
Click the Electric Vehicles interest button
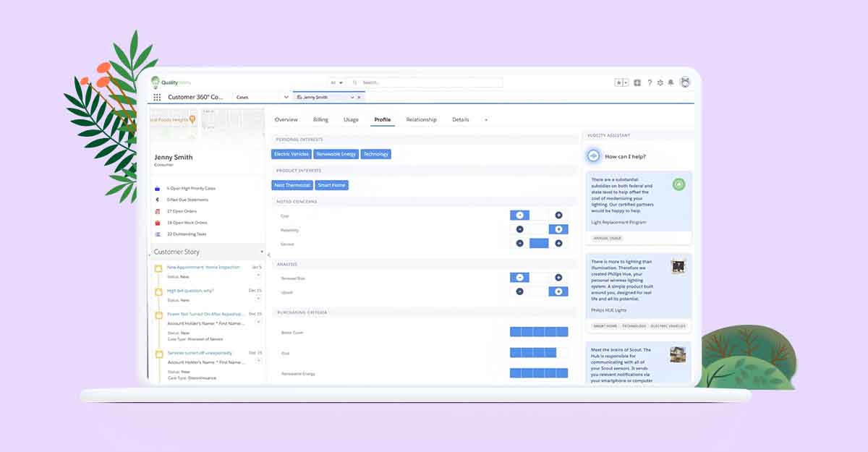[292, 154]
